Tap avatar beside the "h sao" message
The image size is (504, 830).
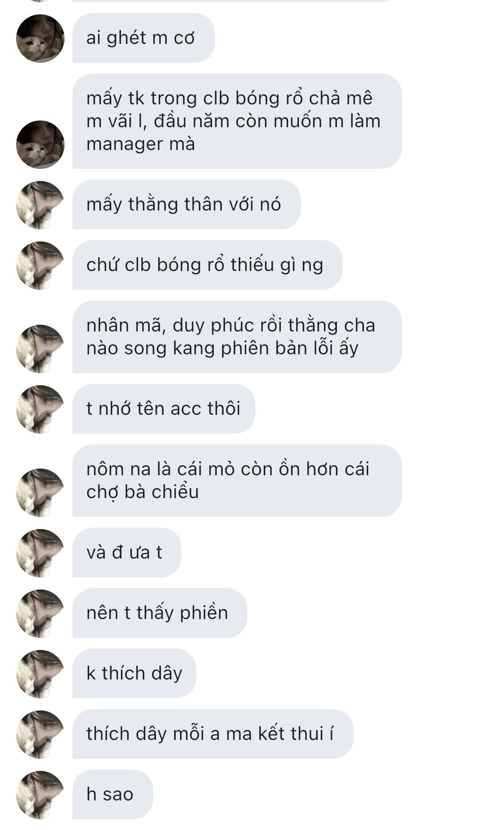coord(40,795)
